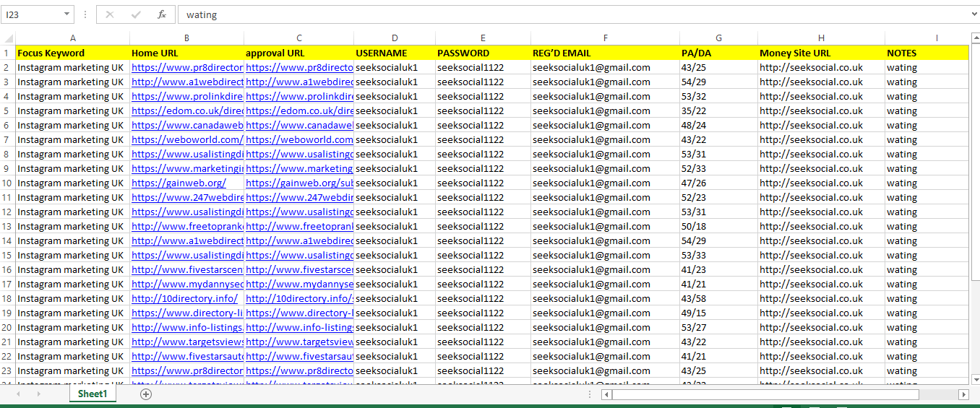
Task: Select the PA/DA cell showing 41/23
Action: click(x=718, y=269)
